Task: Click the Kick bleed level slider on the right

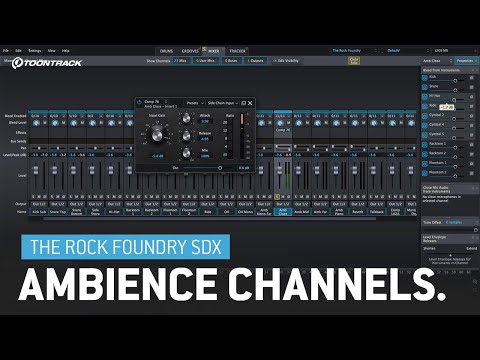Action: pos(448,81)
